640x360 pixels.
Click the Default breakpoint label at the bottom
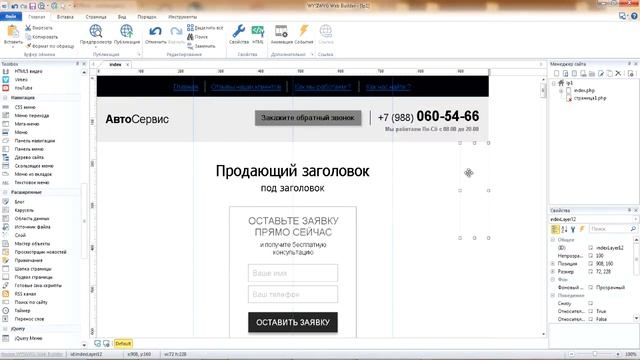[123, 344]
